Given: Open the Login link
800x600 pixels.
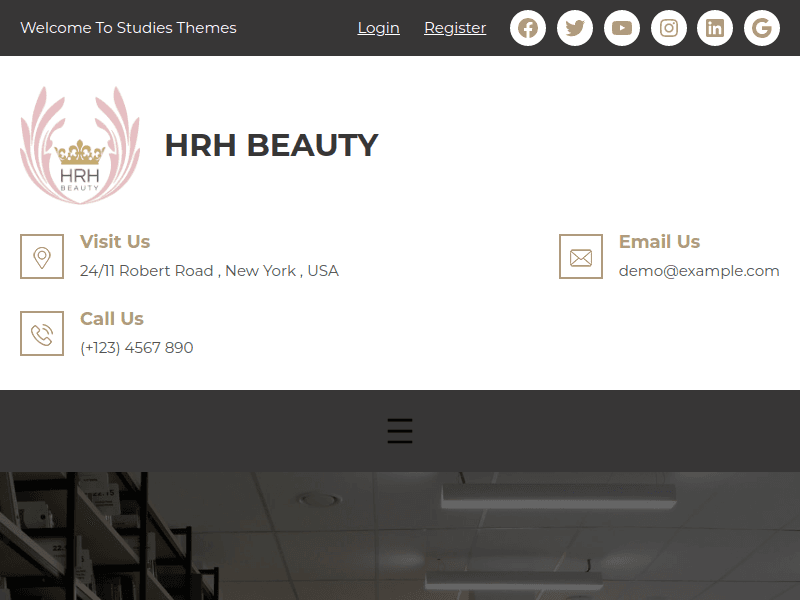Looking at the screenshot, I should pos(378,28).
